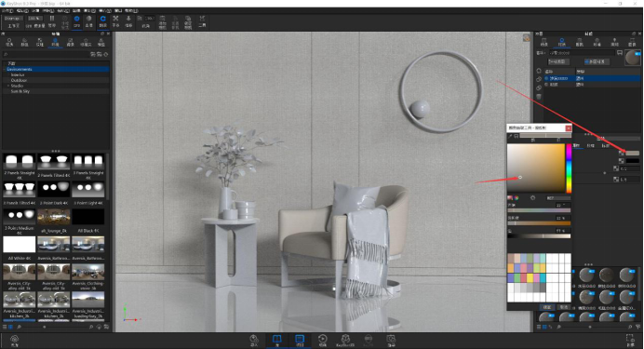This screenshot has width=644, height=349.
Task: Pick the yellow swatch from the palette
Action: (530, 278)
